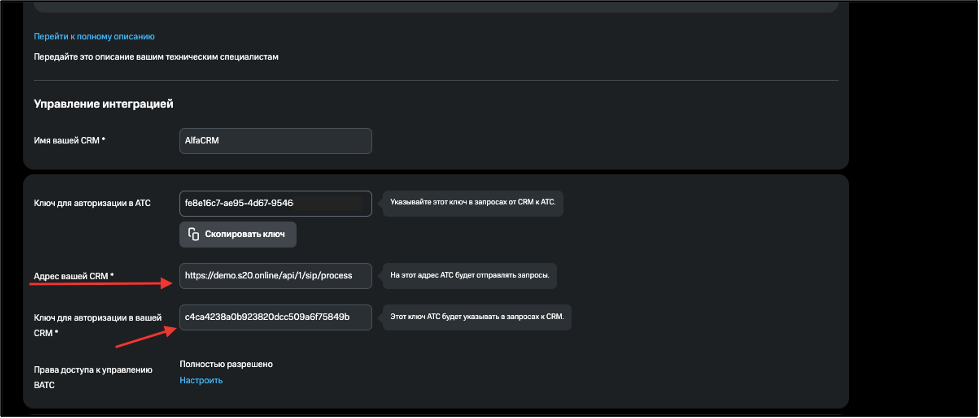Click the tooltip Этот ключ АТС будет указывать

477,317
